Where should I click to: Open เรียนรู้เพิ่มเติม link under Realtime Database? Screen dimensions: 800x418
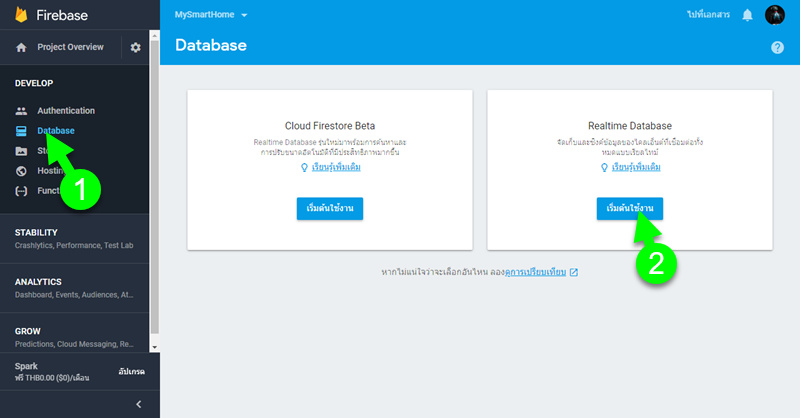click(x=636, y=167)
